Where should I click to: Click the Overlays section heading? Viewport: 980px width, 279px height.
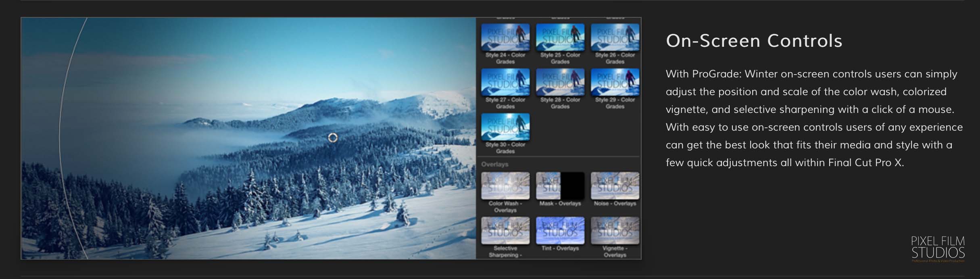[x=495, y=164]
